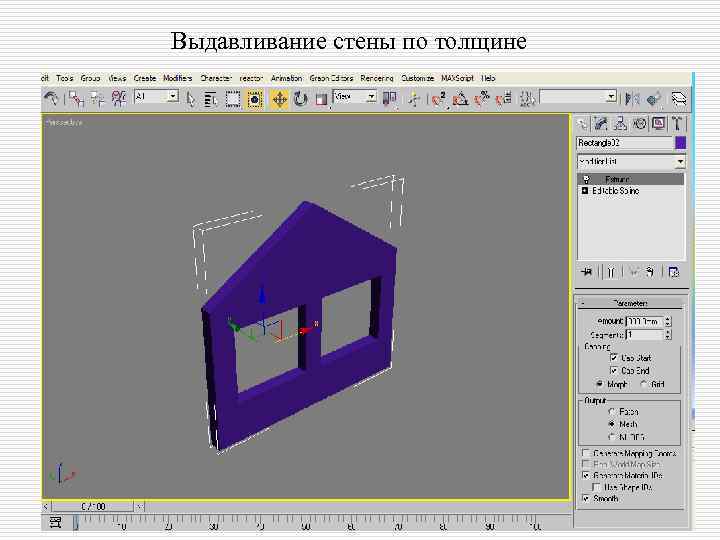Screen dimensions: 720x540
Task: Click the Pin Stack icon
Action: 587,272
